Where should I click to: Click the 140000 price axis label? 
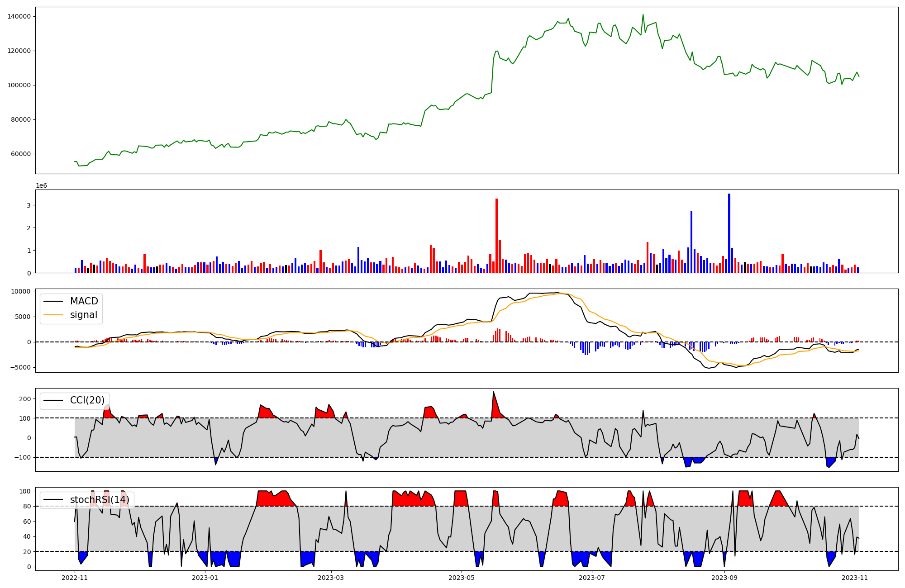pyautogui.click(x=19, y=17)
